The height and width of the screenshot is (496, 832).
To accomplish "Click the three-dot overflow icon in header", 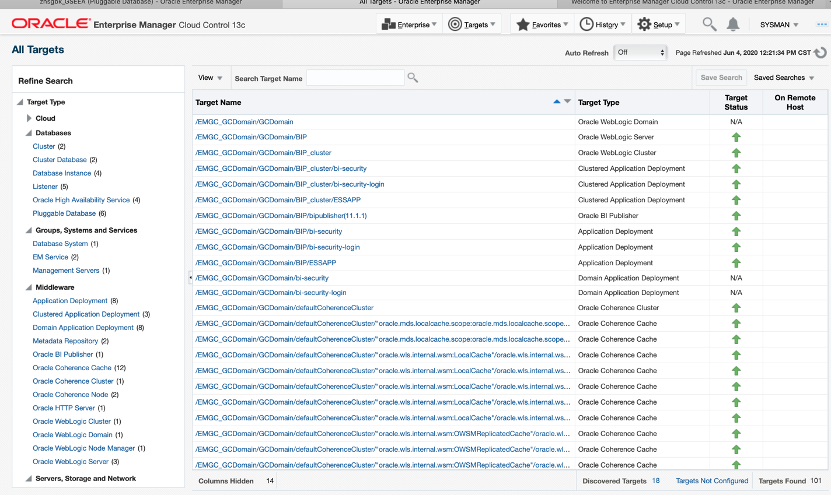I will [822, 24].
